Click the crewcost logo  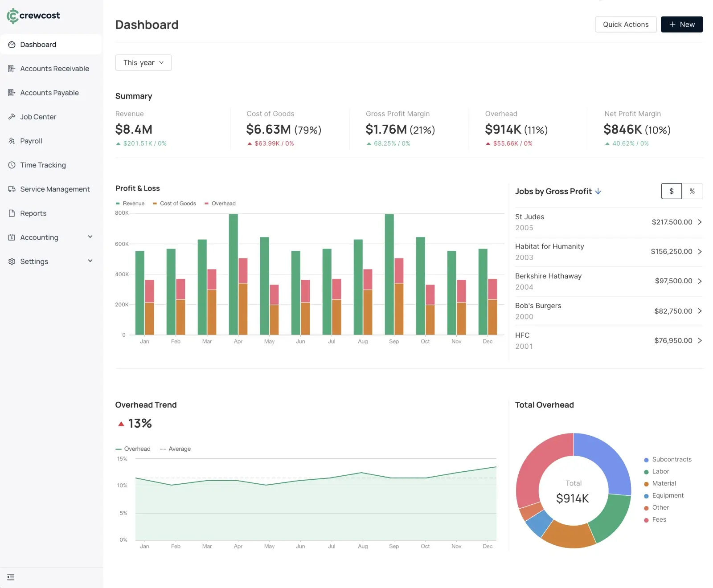click(x=33, y=16)
